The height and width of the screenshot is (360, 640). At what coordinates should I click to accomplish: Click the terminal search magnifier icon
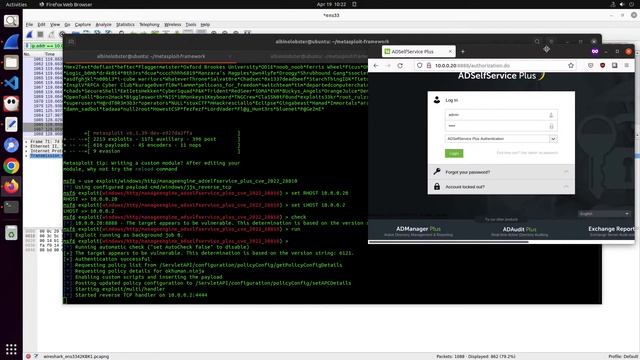[537, 42]
